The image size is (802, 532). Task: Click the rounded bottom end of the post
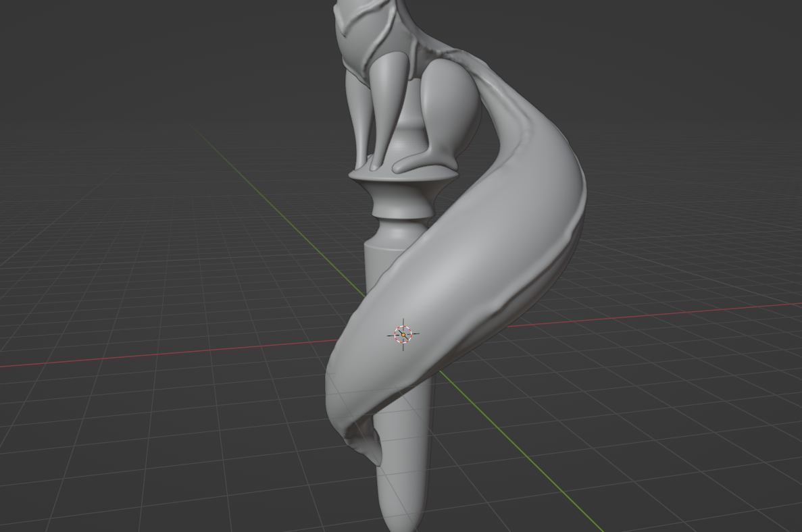pyautogui.click(x=401, y=506)
